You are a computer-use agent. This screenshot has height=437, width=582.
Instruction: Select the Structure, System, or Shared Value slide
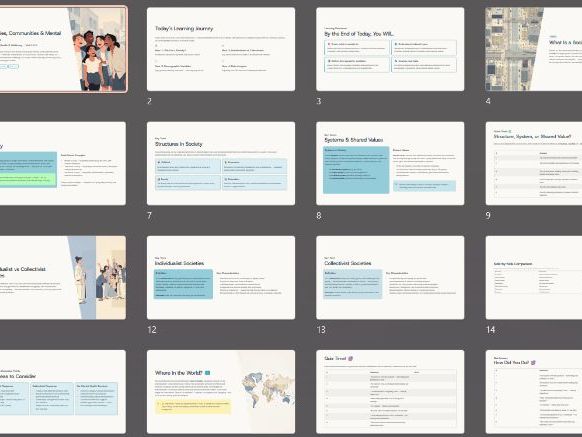tap(534, 163)
